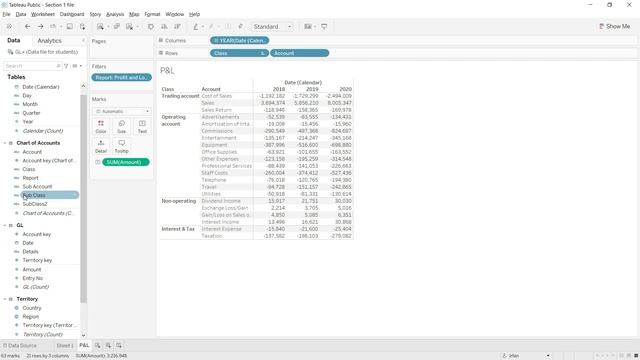The height and width of the screenshot is (360, 640).
Task: Select the SubClass2 field
Action: (35, 204)
